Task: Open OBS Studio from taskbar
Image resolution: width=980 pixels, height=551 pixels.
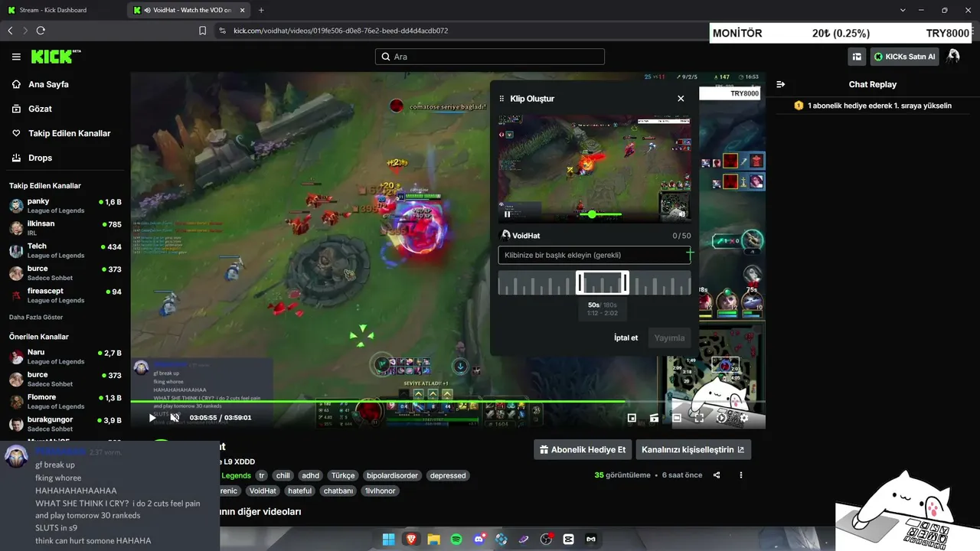Action: click(x=546, y=539)
